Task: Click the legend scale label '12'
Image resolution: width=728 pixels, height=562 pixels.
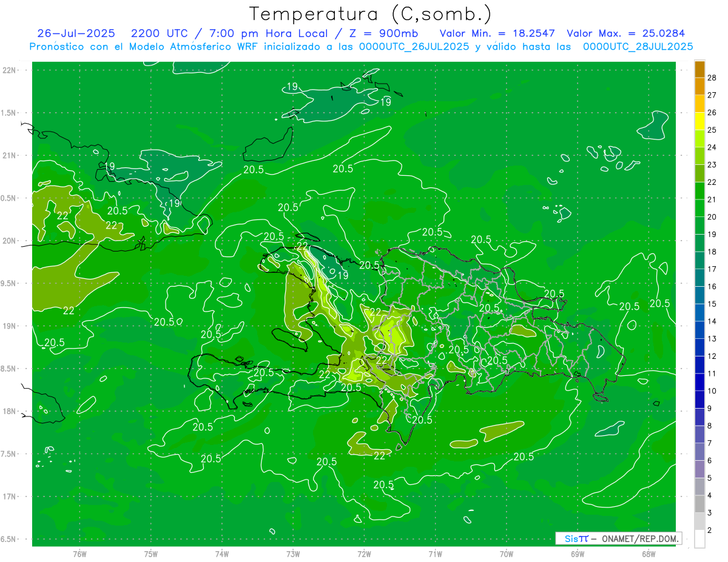Action: 712,356
